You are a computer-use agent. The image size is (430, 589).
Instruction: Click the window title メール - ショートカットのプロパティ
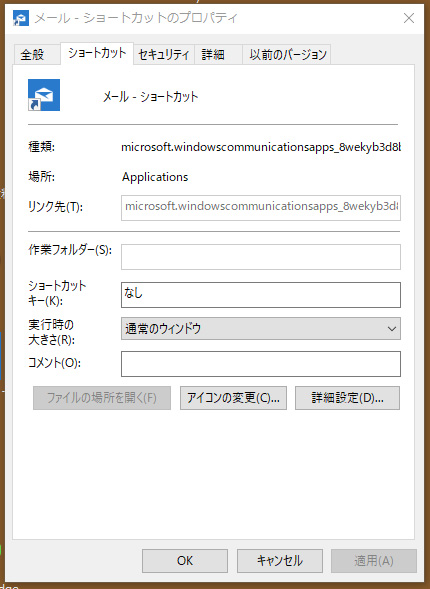136,18
